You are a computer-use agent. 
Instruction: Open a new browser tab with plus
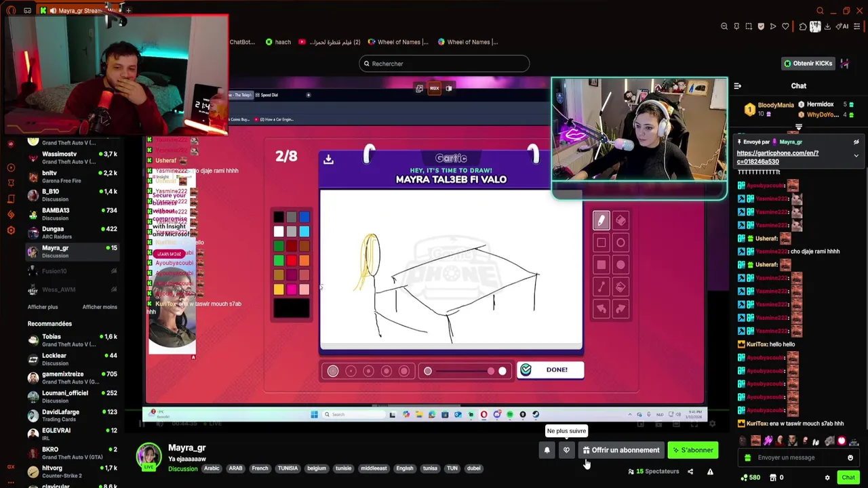(128, 10)
